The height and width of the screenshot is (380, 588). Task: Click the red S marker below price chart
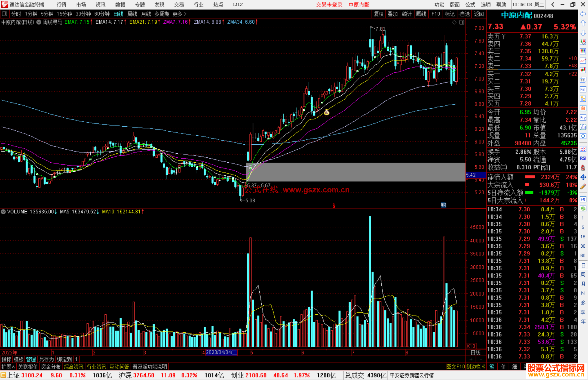tap(334, 206)
